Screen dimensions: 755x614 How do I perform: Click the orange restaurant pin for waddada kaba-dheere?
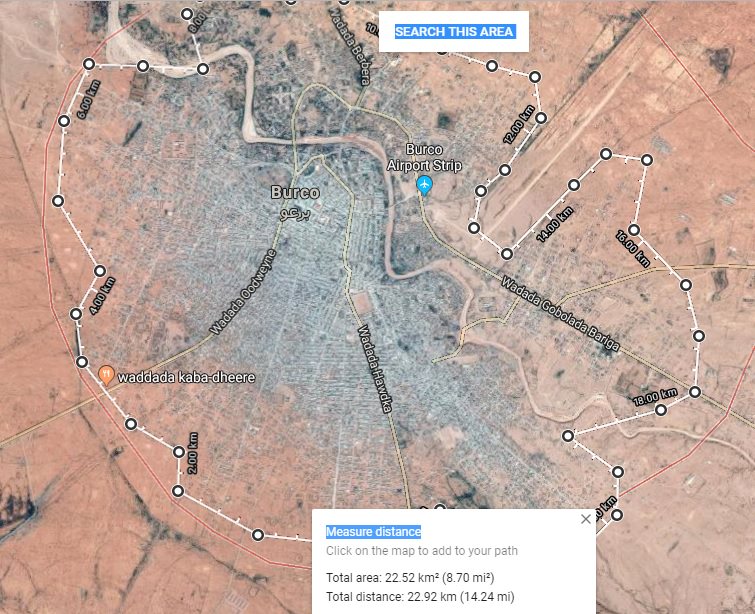click(106, 375)
